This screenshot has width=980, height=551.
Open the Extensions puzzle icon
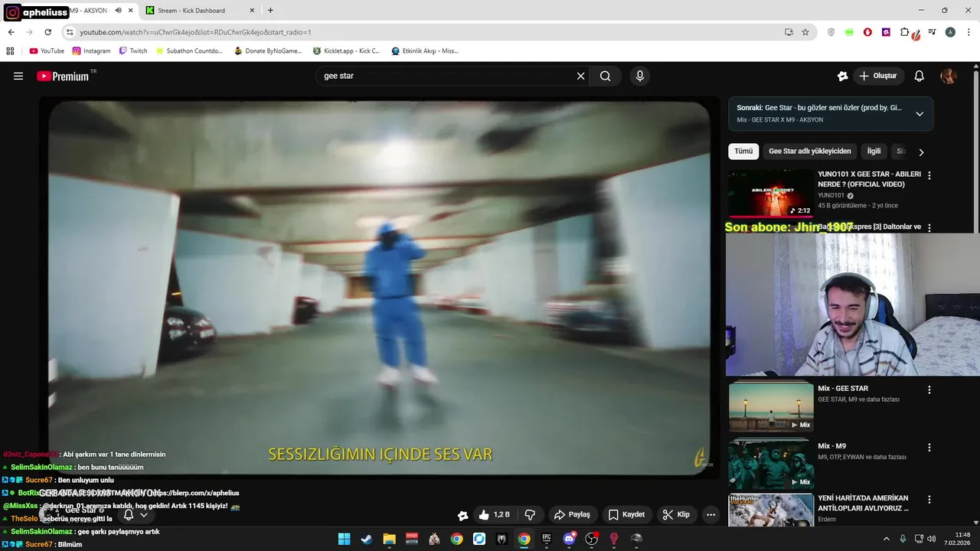904,32
